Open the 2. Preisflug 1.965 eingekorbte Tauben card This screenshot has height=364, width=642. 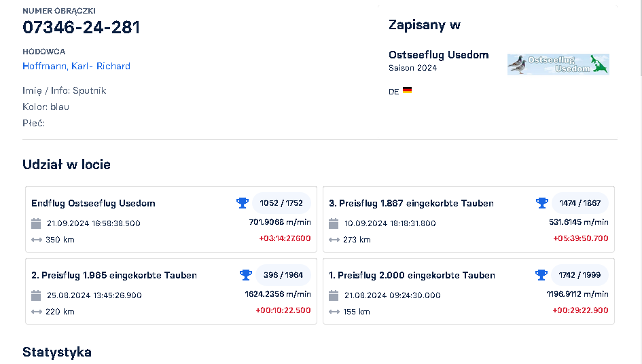[x=114, y=275]
